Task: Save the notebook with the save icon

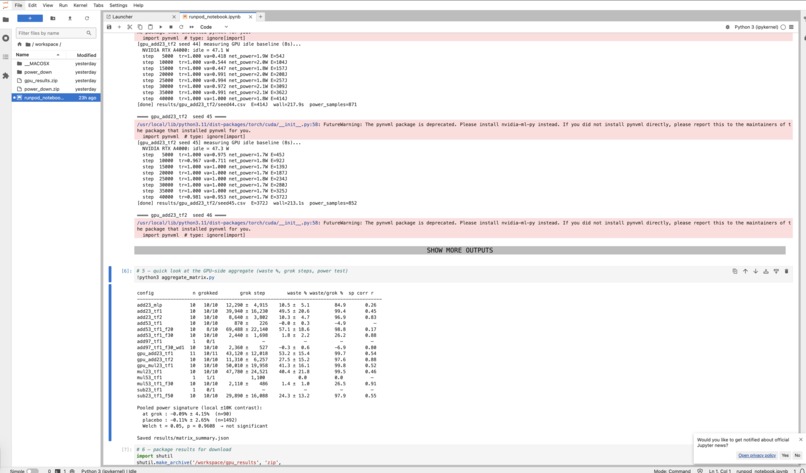Action: [x=109, y=27]
